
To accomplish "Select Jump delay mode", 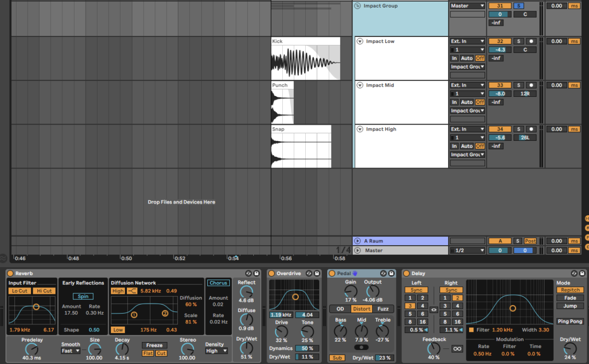I will (570, 306).
